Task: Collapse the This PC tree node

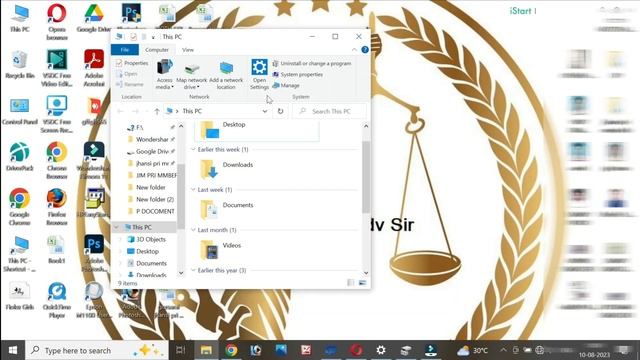Action: [117, 227]
